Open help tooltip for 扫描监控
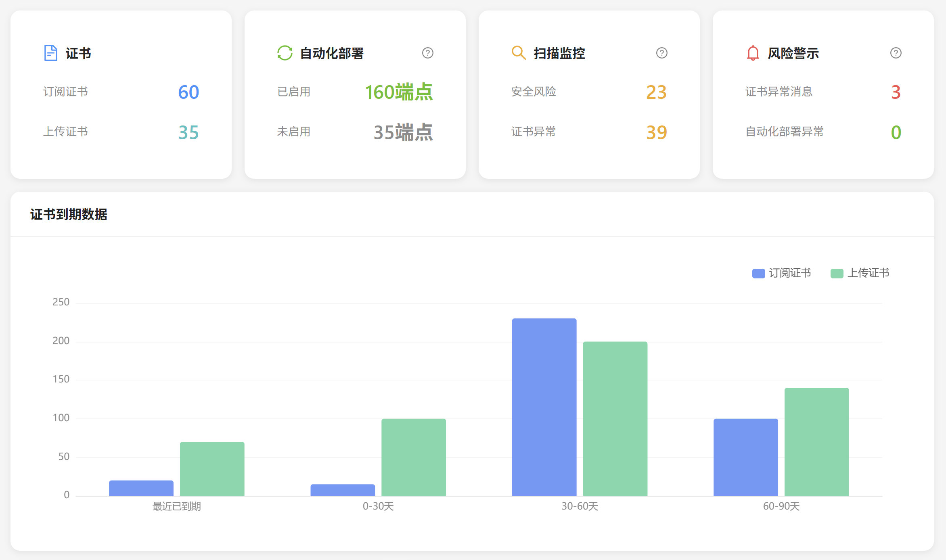The image size is (946, 560). 662,53
